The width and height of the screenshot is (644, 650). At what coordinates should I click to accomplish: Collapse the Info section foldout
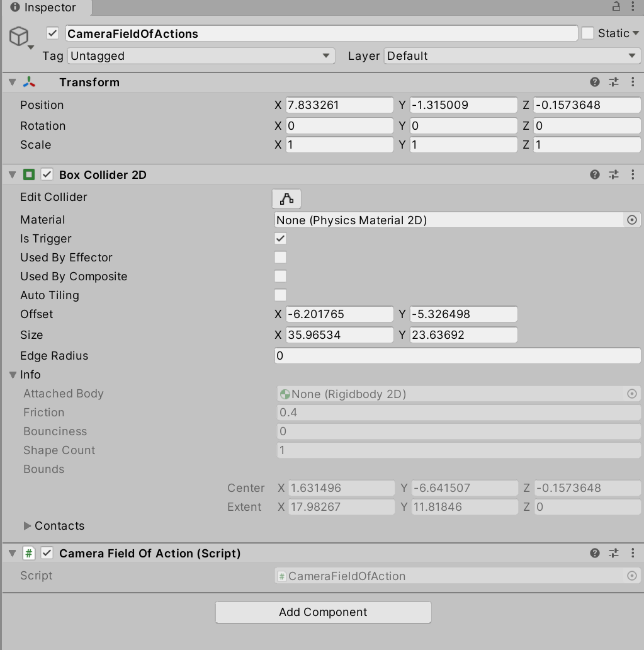[13, 375]
